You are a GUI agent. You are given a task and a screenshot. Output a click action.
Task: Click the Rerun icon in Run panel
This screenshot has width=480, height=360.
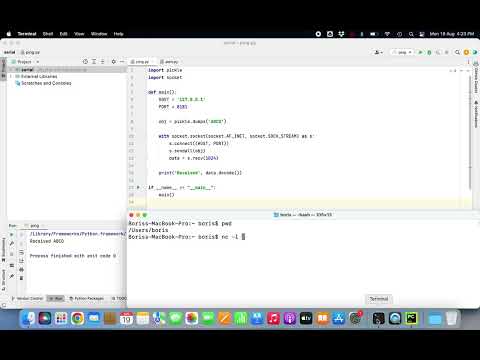[12, 235]
